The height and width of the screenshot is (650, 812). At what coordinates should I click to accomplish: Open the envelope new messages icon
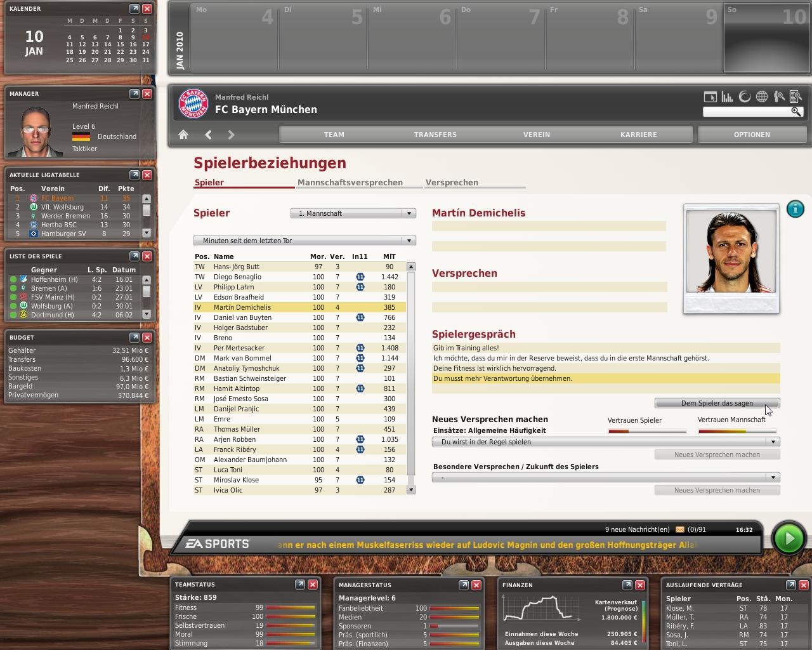point(680,529)
